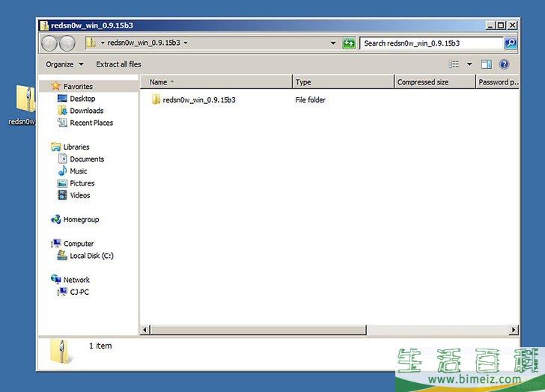The image size is (545, 392).
Task: Select the Libraries label in the navigation pane
Action: coord(76,147)
